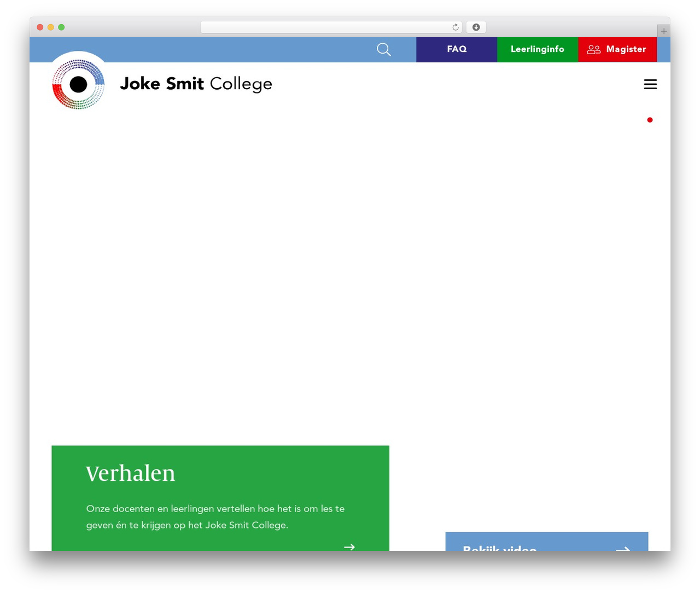Click the text 'Onze docenten en leerlingen vertellen'
700x593 pixels.
tap(171, 509)
